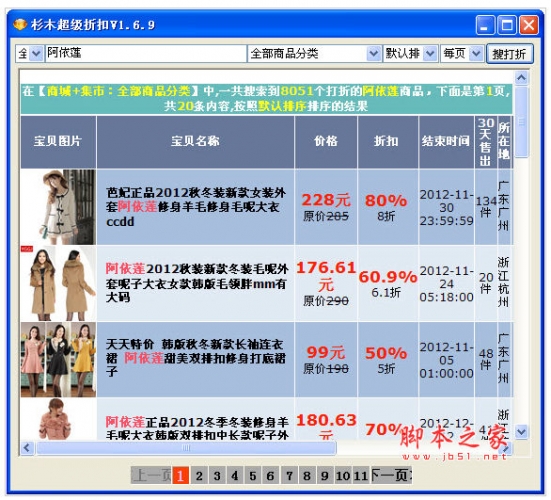This screenshot has height=500, width=551.
Task: Click the 上一页 previous page link
Action: click(x=151, y=476)
